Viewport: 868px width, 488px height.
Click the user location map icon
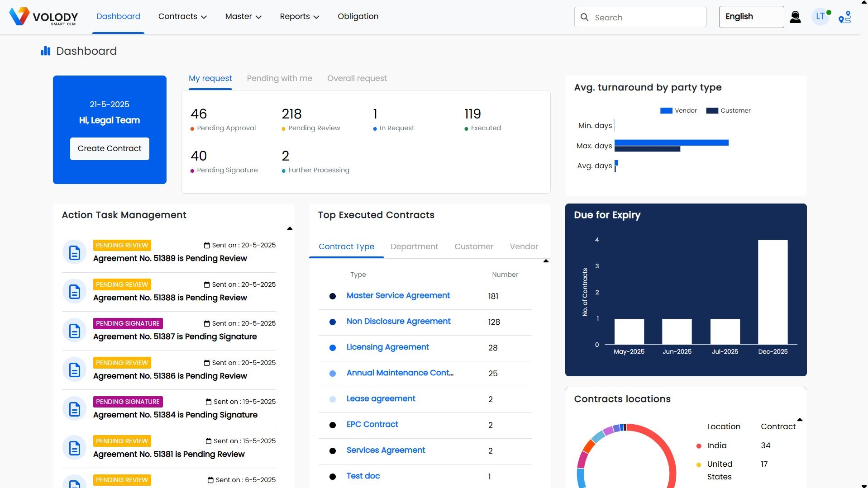coord(845,17)
